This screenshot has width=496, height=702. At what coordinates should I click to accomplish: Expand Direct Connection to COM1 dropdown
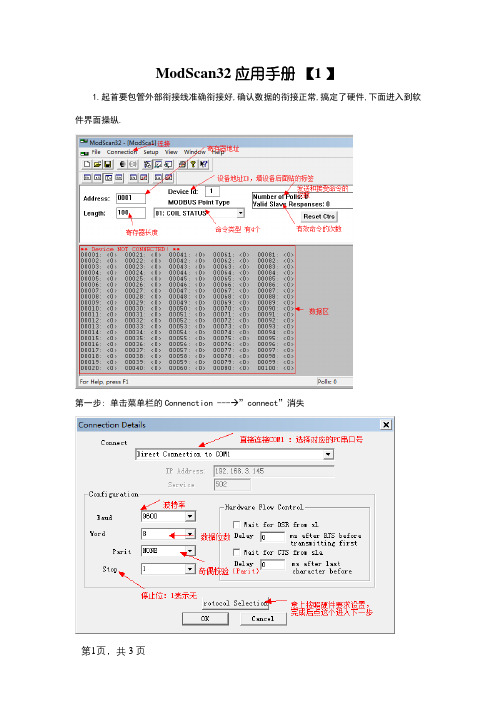click(x=329, y=454)
